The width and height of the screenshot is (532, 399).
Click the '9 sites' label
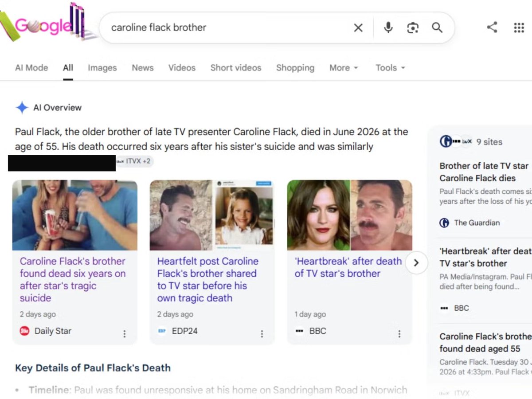pos(489,142)
